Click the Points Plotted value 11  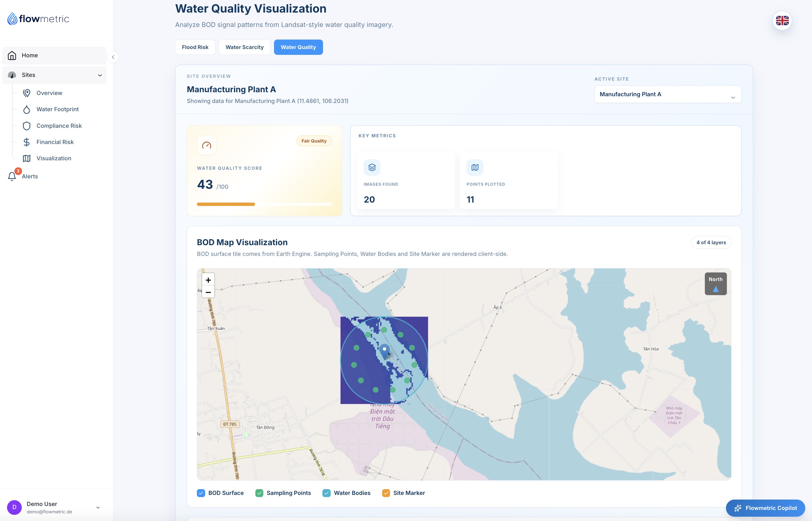[470, 200]
